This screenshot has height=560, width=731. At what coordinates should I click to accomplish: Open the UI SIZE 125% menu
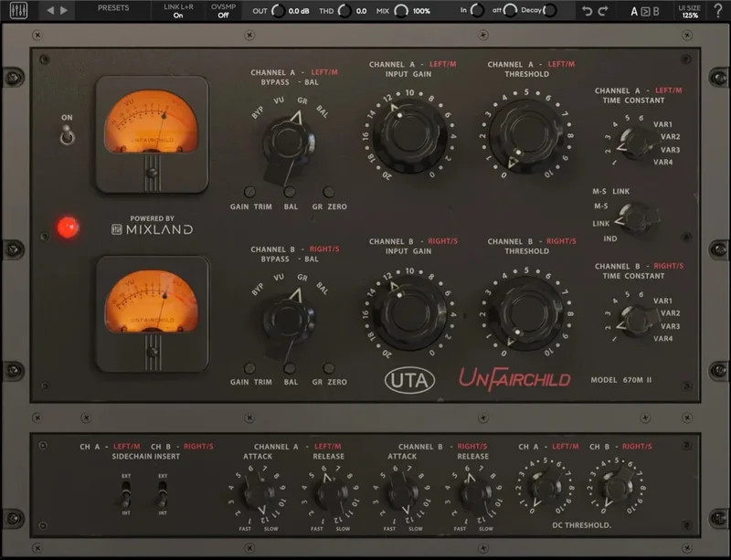point(690,11)
